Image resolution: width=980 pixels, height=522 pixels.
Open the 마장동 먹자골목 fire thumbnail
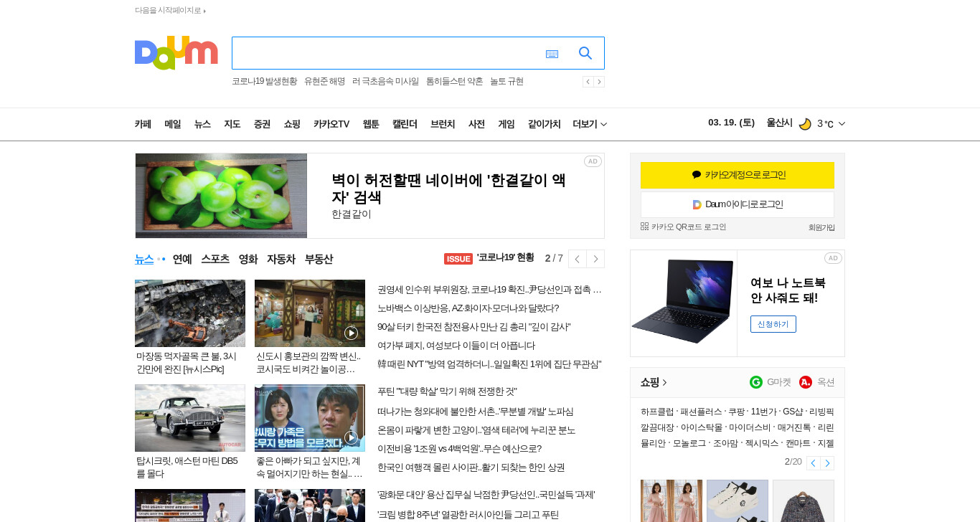point(190,313)
